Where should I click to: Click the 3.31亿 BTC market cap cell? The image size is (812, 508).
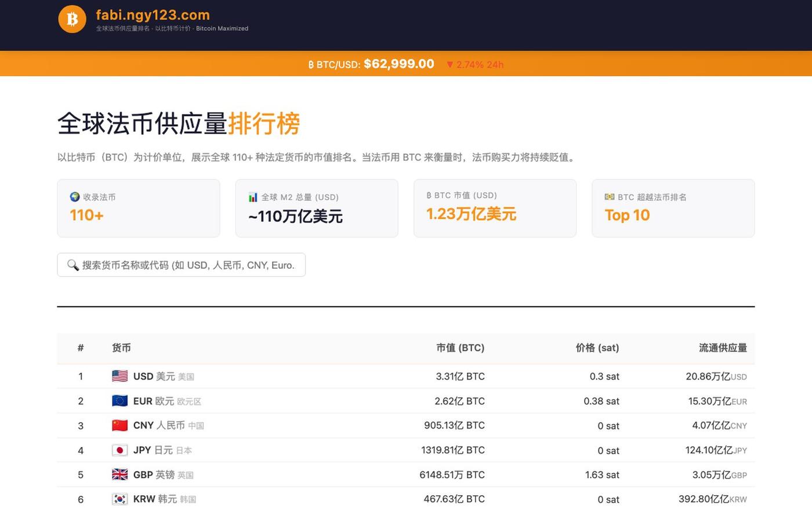[x=460, y=376]
